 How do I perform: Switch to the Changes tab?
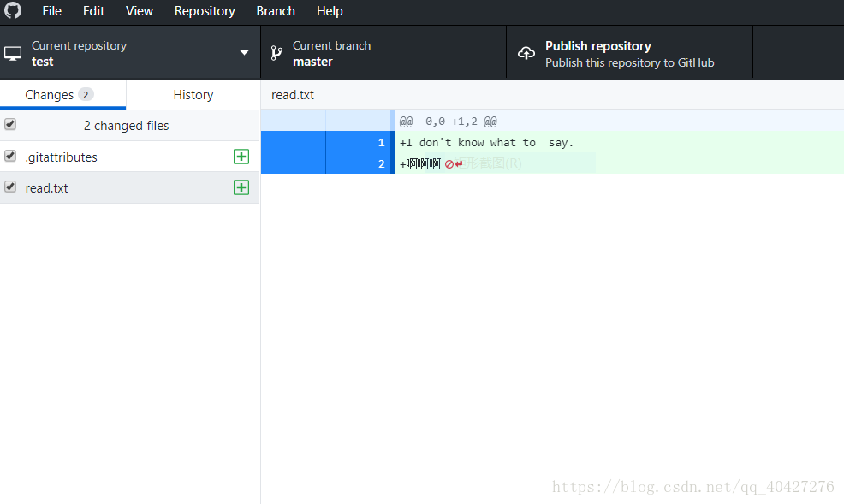63,95
